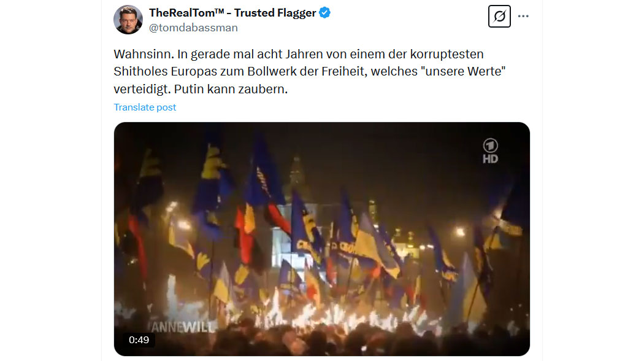Click the ANNEWILL watermark in the video

click(x=183, y=327)
